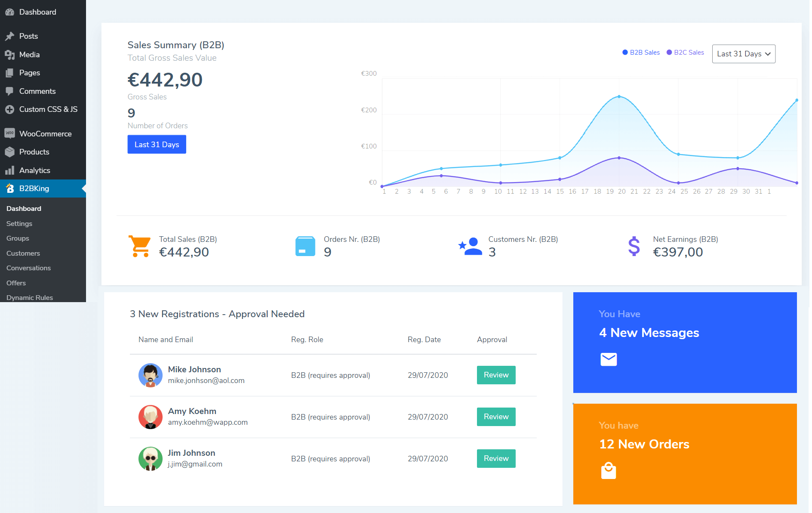This screenshot has width=812, height=513.
Task: Review Mike Johnson's registration
Action: point(496,375)
